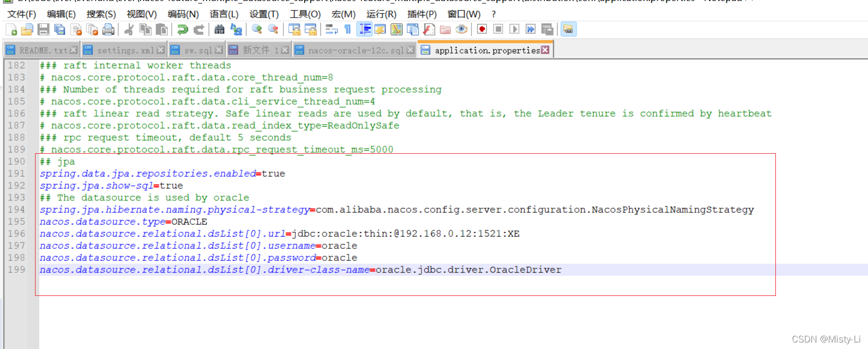868x349 pixels.
Task: Click the nacos.datasource.type=ORACLE line
Action: (x=124, y=222)
